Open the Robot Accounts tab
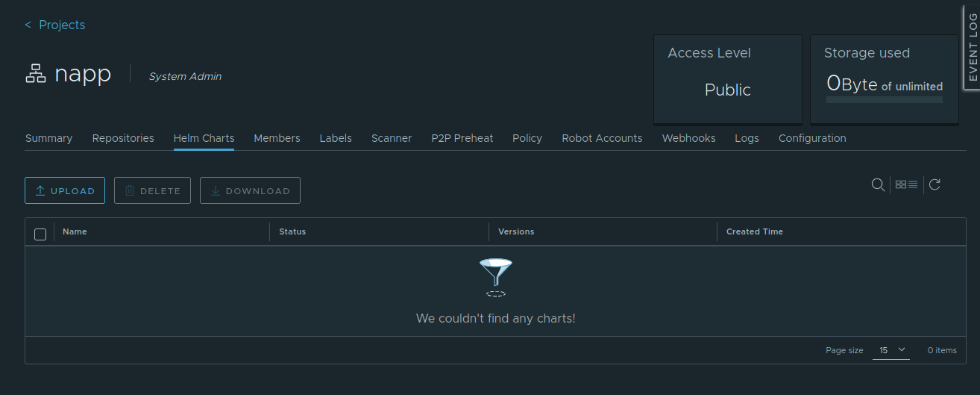This screenshot has height=395, width=980. point(602,138)
